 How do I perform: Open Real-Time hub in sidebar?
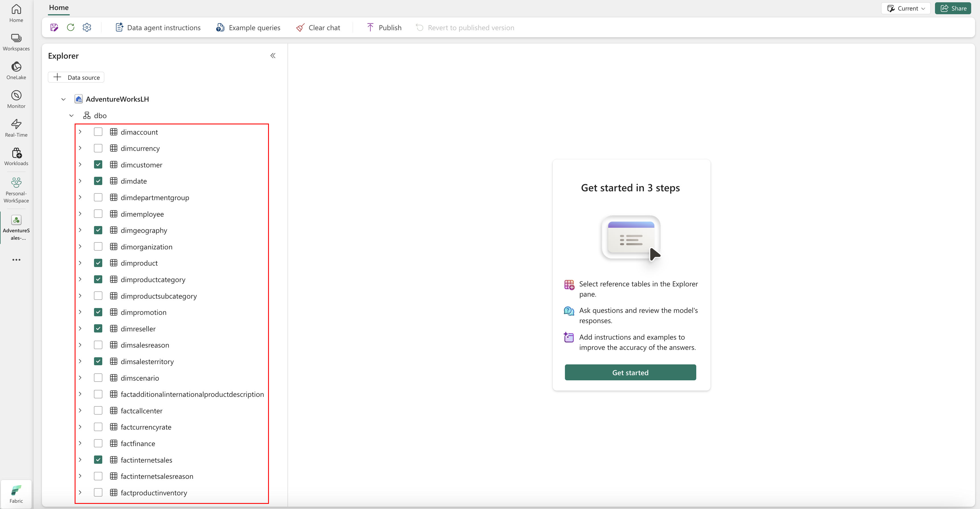pyautogui.click(x=16, y=128)
